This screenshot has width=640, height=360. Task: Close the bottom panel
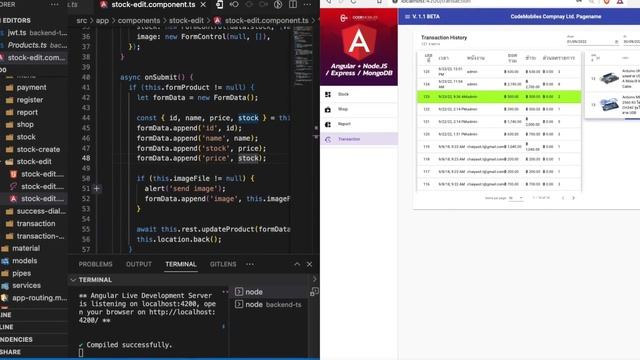pos(309,264)
